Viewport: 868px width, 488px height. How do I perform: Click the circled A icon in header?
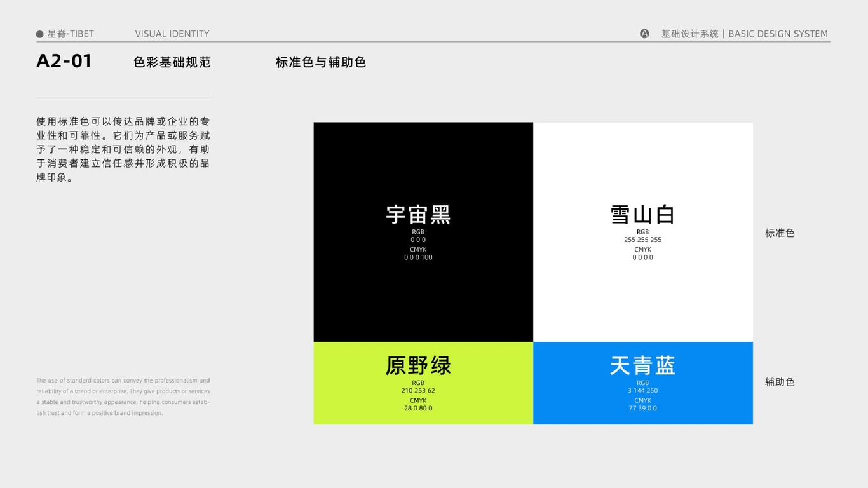tap(644, 34)
